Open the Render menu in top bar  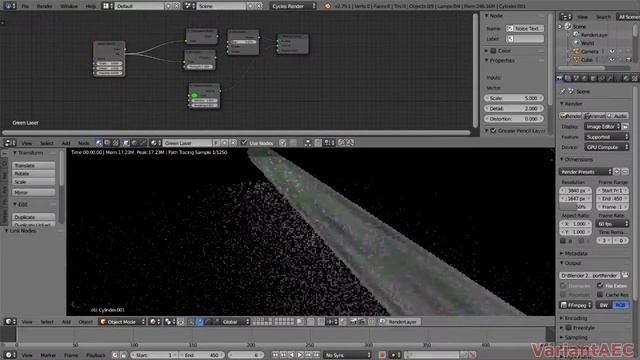[44, 6]
